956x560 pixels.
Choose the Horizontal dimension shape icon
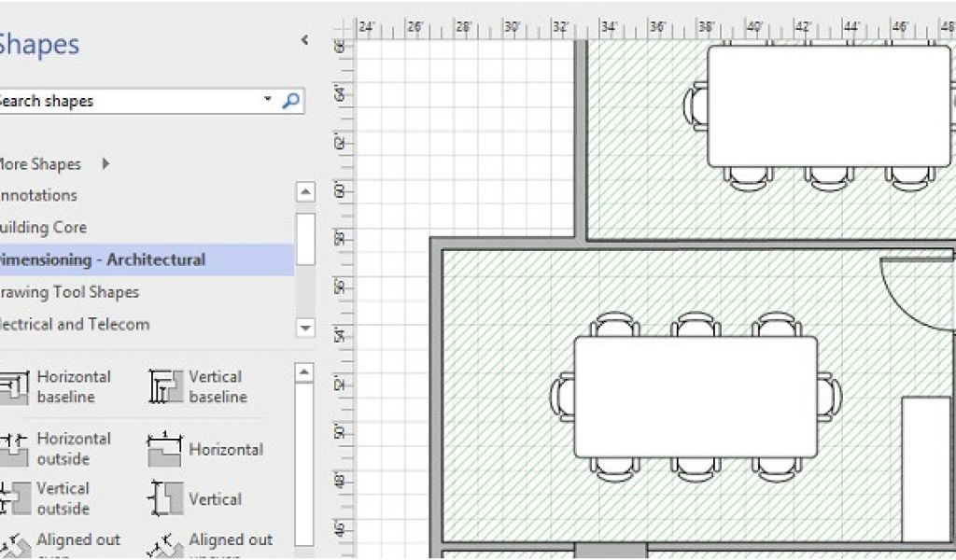click(165, 450)
